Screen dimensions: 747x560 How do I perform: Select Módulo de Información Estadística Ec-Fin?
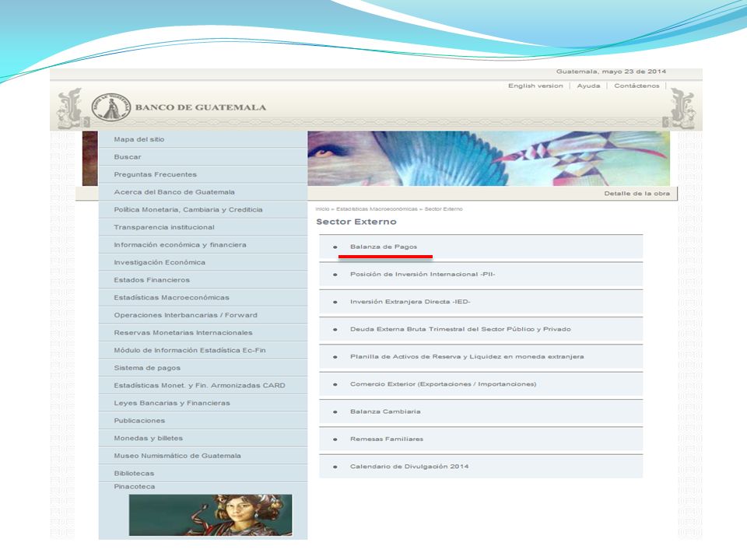tap(203, 351)
